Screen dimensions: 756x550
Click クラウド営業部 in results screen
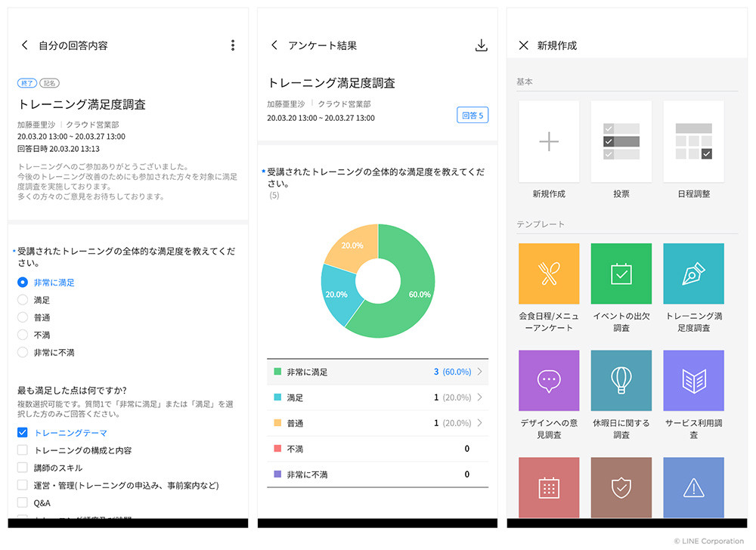[x=344, y=104]
